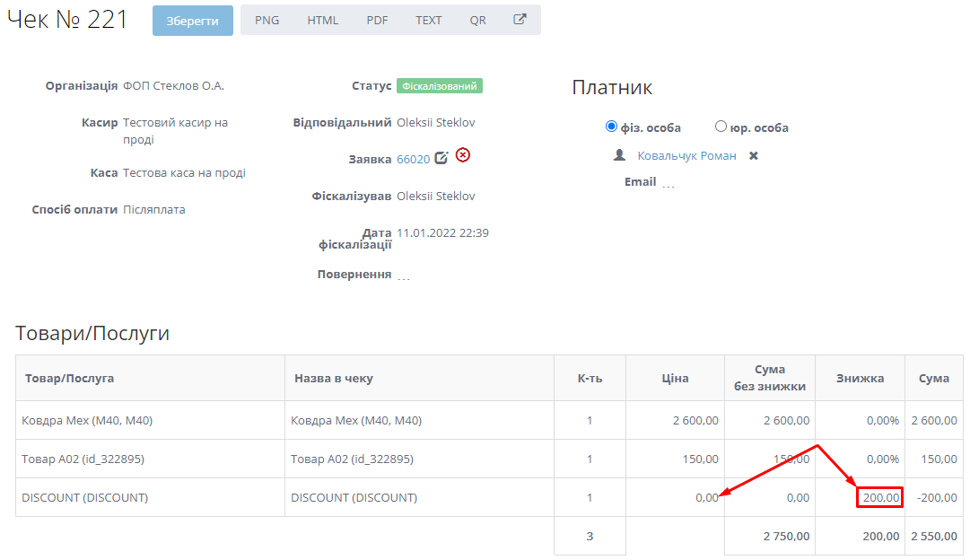The width and height of the screenshot is (970, 560).
Task: Export the receipt as PNG
Action: tap(267, 20)
